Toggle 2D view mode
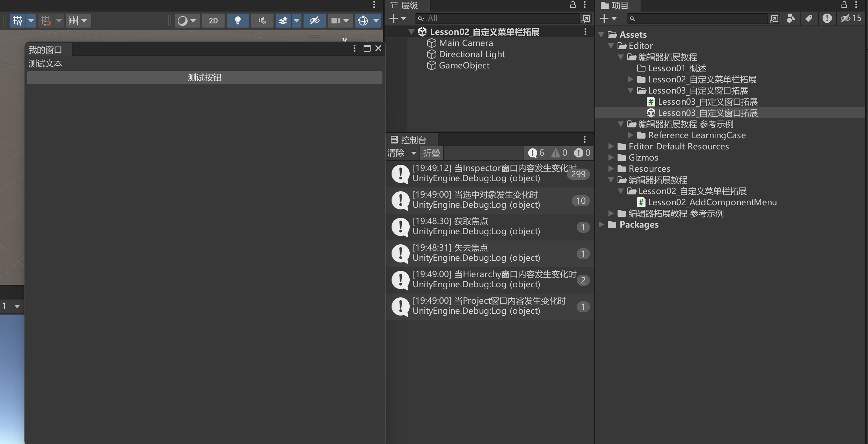The width and height of the screenshot is (868, 444). (213, 21)
